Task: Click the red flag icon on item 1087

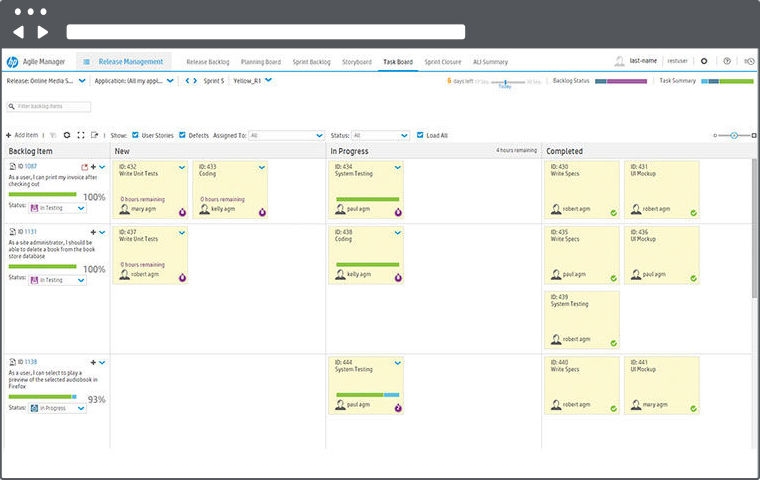Action: pos(84,167)
